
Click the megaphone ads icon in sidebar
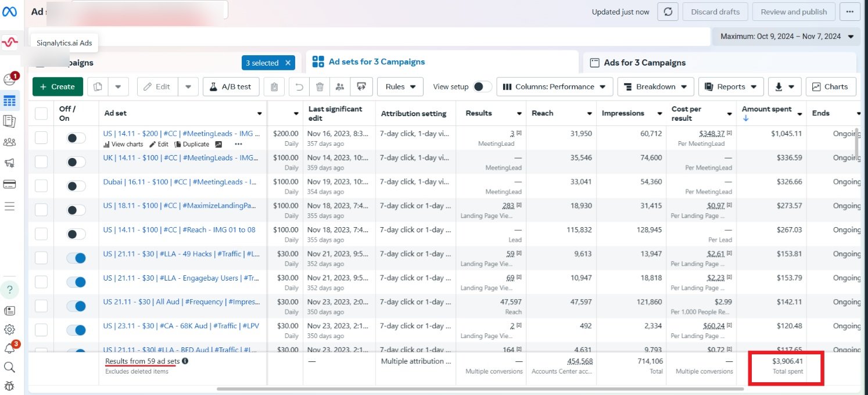(9, 163)
